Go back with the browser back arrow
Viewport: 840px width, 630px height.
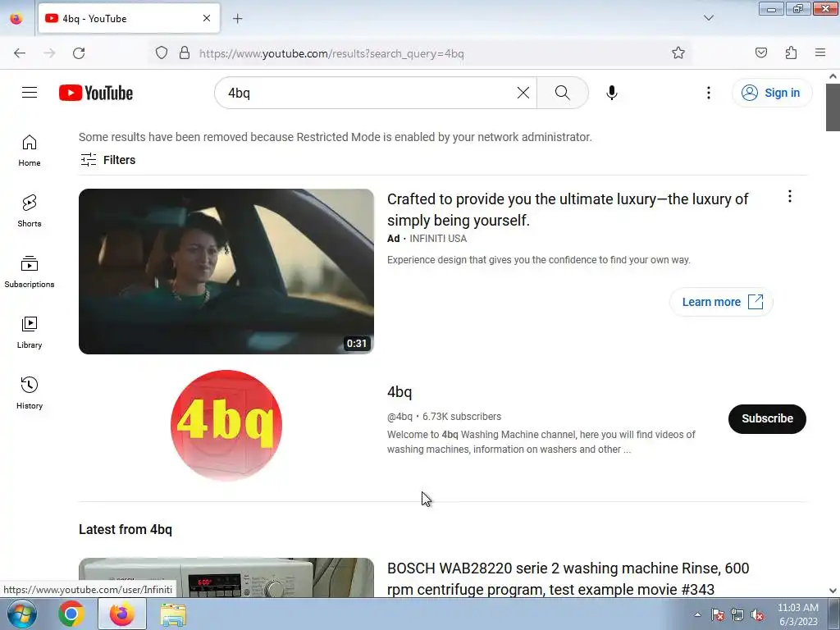pyautogui.click(x=20, y=53)
